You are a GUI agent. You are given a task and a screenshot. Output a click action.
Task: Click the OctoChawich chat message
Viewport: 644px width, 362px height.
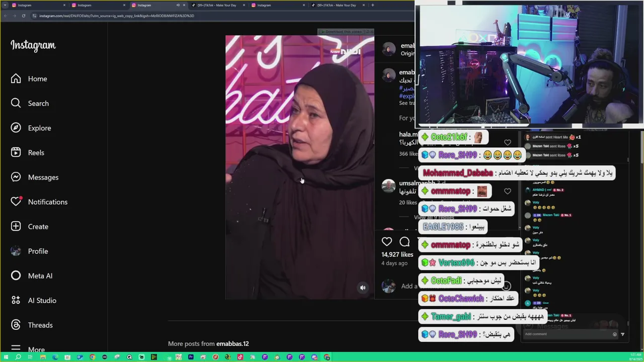pyautogui.click(x=469, y=299)
